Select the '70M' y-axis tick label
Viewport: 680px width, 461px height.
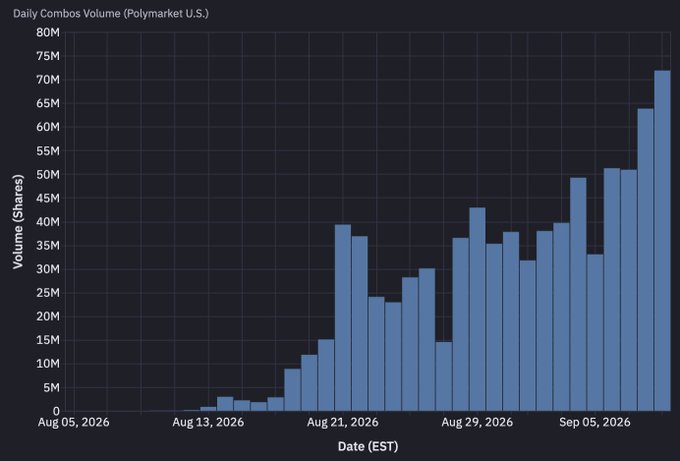click(x=48, y=80)
